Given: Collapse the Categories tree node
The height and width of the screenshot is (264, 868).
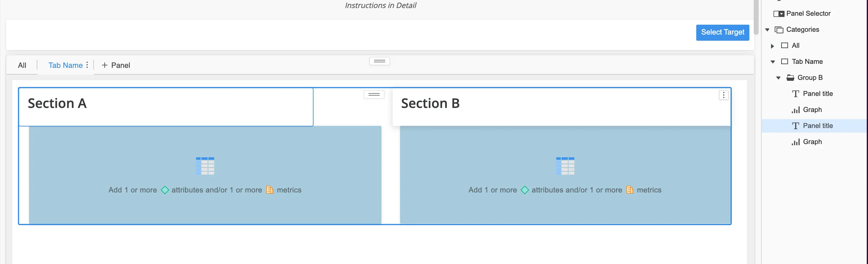Looking at the screenshot, I should (767, 30).
